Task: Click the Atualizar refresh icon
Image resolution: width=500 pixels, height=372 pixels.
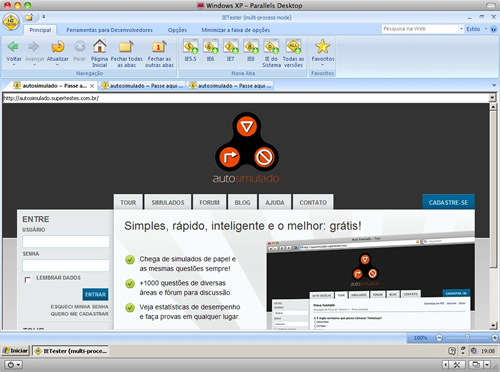Action: [x=58, y=46]
